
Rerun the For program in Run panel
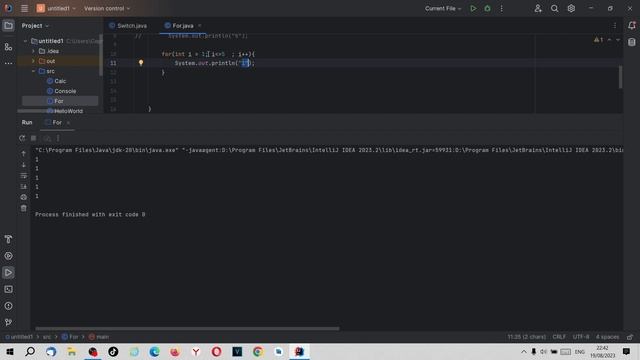click(x=22, y=138)
